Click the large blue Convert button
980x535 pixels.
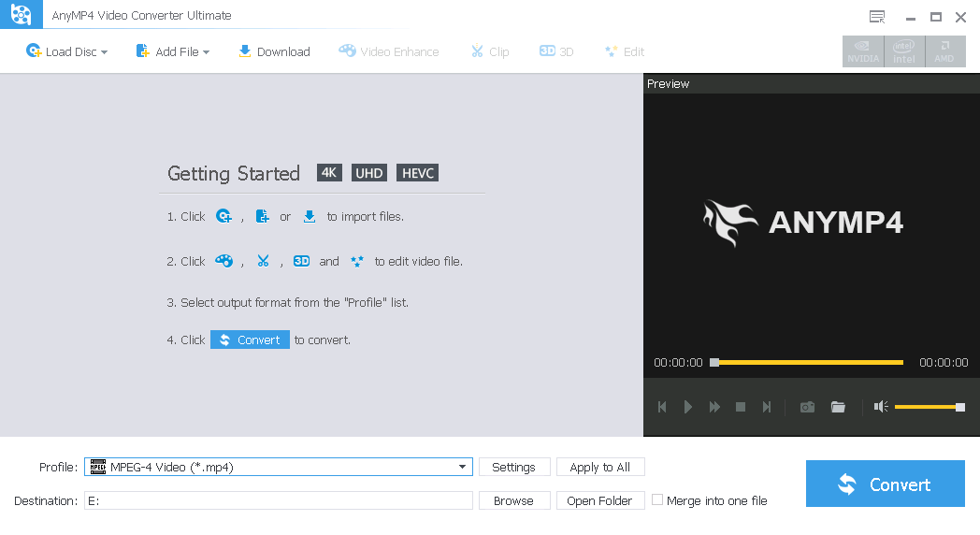885,484
